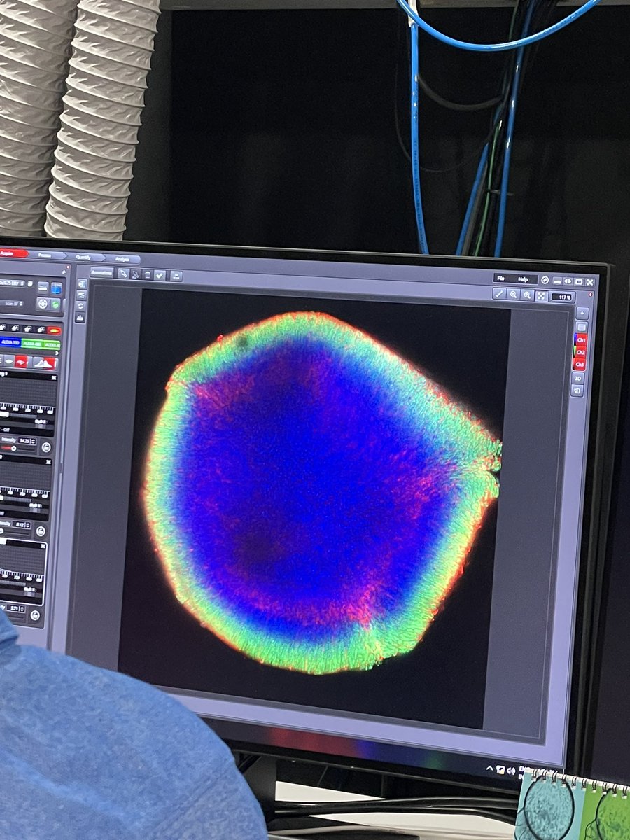Click the circular arrows icon in viewer sidebar
Image resolution: width=630 pixels, height=840 pixels.
(80, 306)
